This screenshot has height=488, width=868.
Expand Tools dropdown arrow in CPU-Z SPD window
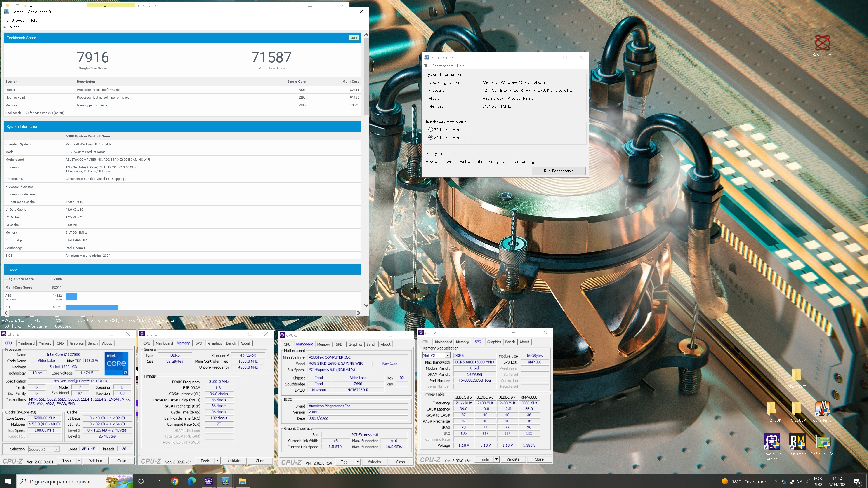point(496,459)
